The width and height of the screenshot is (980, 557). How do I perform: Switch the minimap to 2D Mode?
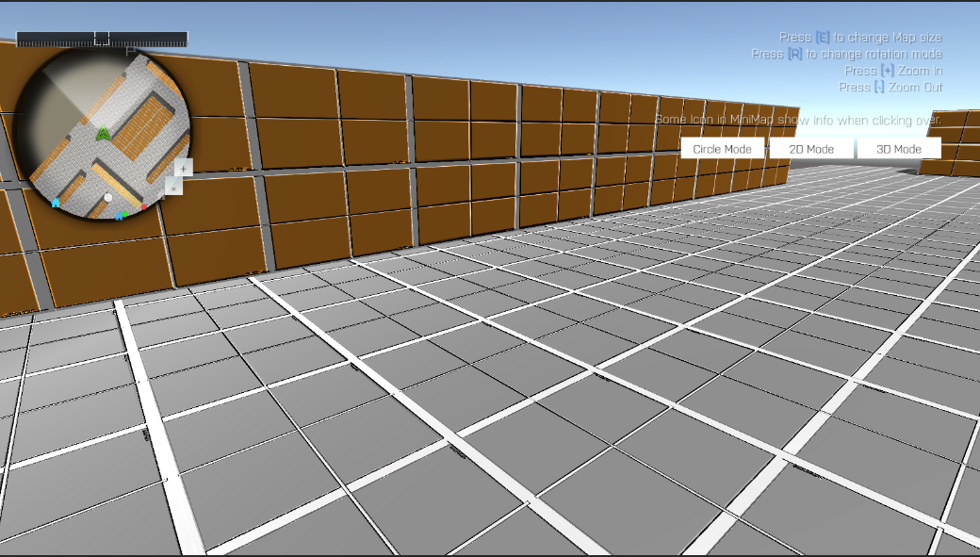[811, 148]
